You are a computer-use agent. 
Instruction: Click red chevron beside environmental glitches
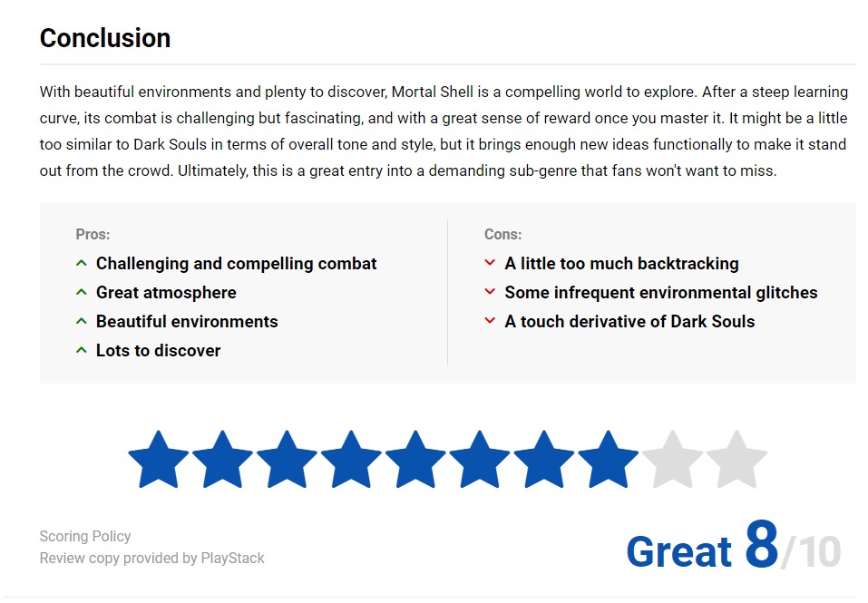click(x=490, y=293)
